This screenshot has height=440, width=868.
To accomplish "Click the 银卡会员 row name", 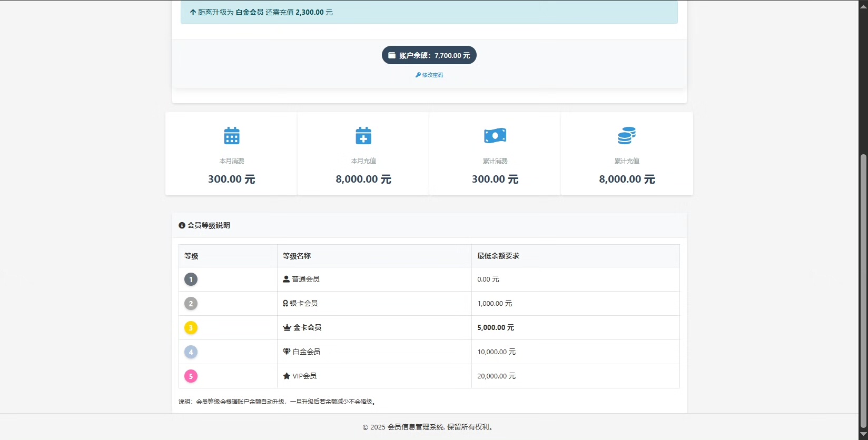I will 303,303.
